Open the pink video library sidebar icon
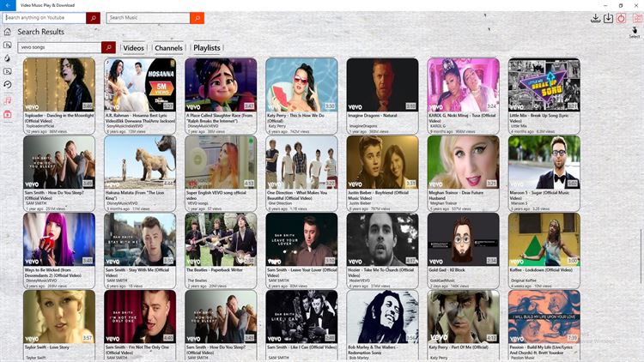 click(x=8, y=114)
